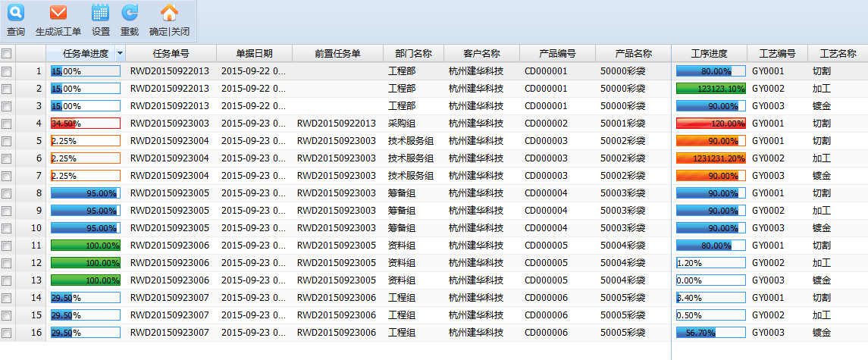868x360 pixels.
Task: Click the orange 1231231.20% process progress bar
Action: coord(710,158)
